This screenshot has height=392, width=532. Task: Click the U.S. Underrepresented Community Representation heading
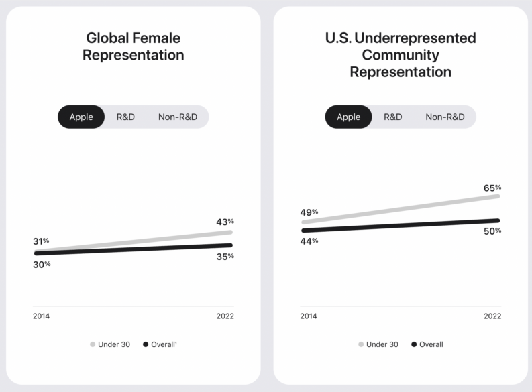401,54
